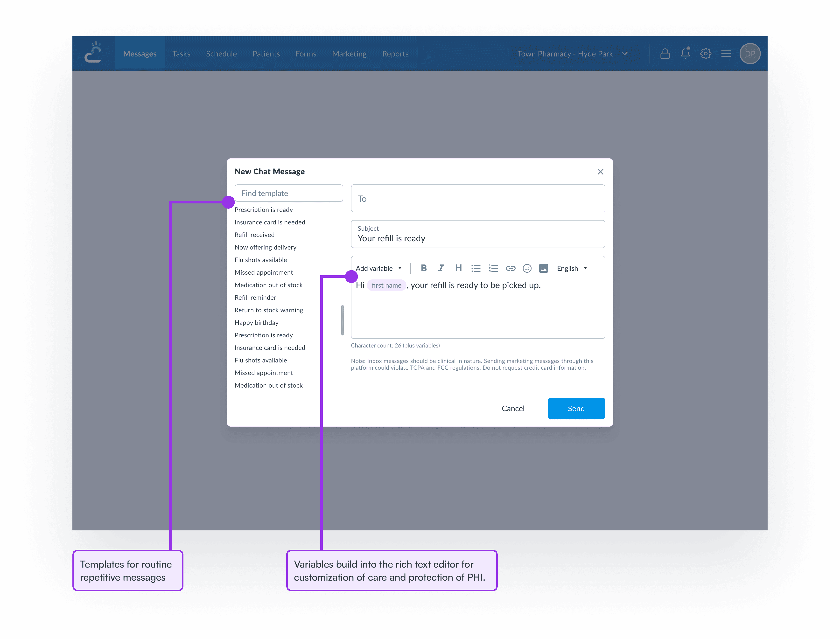Apply italic formatting

(441, 268)
